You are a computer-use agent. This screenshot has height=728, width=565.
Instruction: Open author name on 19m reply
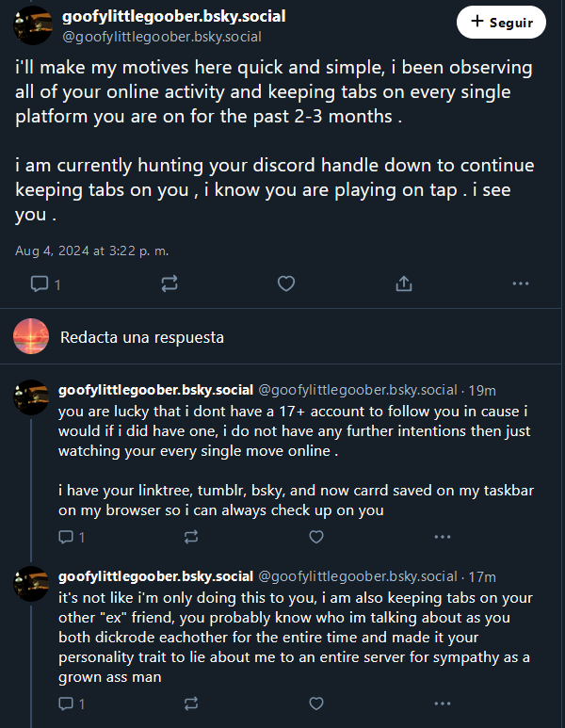(x=155, y=390)
